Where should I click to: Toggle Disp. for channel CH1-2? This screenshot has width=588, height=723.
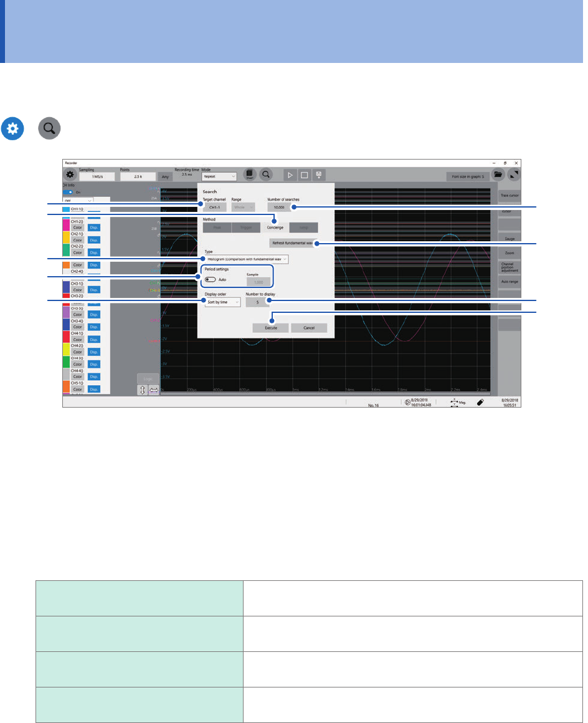pyautogui.click(x=93, y=227)
